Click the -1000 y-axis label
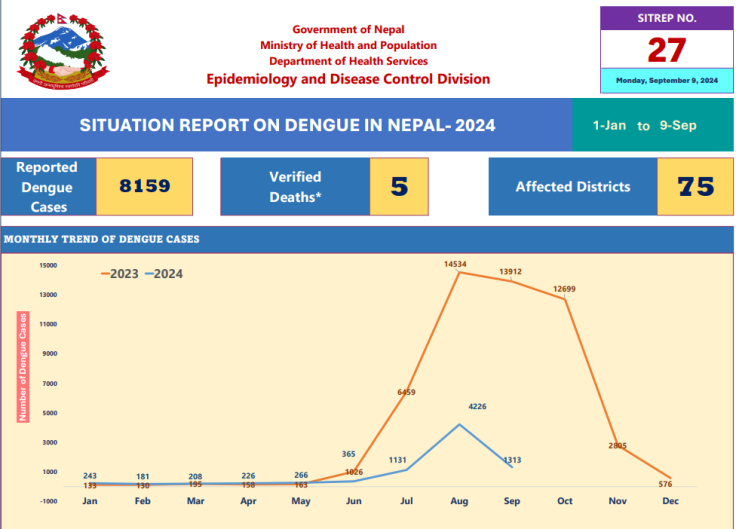 pyautogui.click(x=49, y=501)
